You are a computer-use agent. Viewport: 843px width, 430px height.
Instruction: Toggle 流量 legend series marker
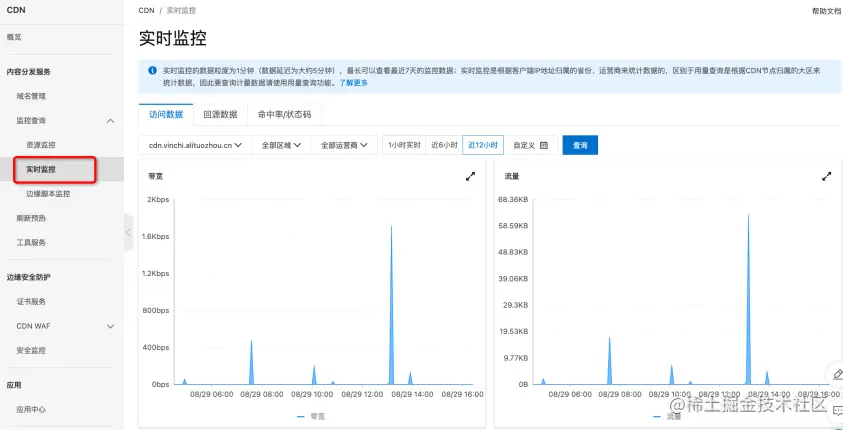tap(657, 417)
